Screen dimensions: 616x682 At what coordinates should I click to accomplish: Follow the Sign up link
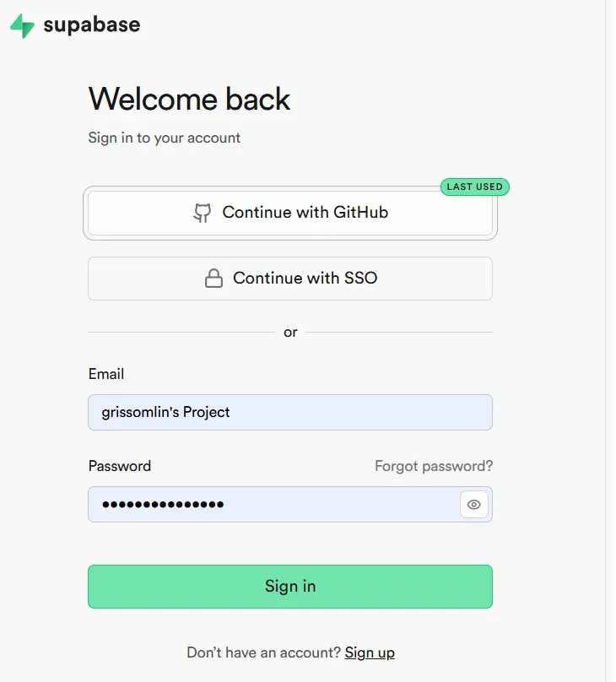coord(370,652)
